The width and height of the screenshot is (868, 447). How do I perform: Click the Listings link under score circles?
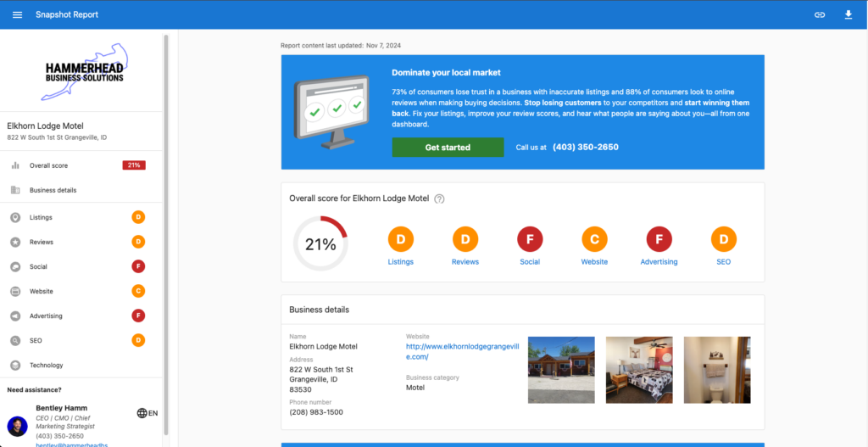(x=401, y=262)
